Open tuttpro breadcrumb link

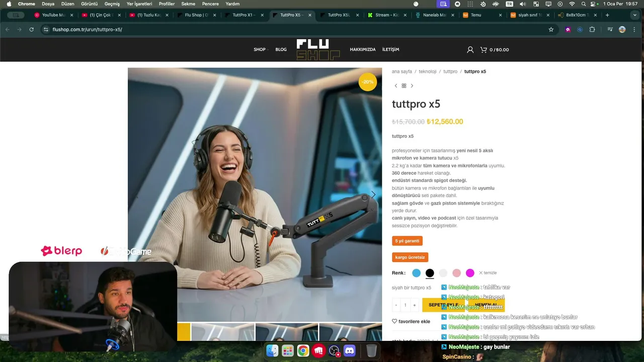[450, 71]
